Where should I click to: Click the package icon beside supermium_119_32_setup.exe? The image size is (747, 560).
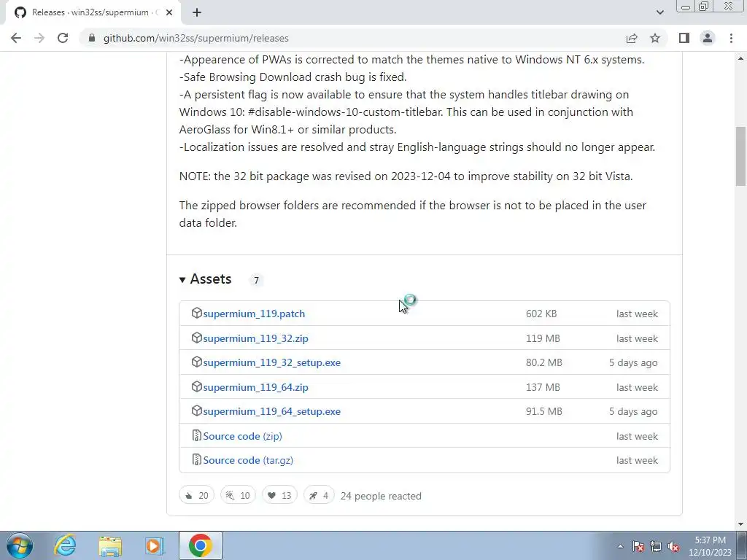coord(196,362)
